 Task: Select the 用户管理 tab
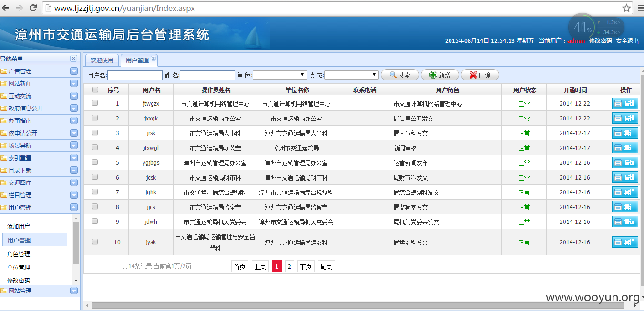[x=137, y=60]
